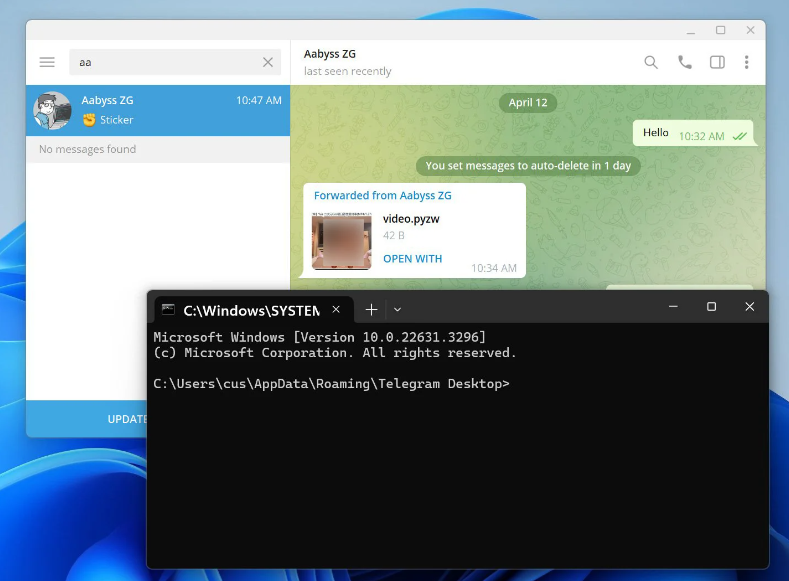Screen dimensions: 789x581
Task: Clear the search field text
Action: tap(268, 62)
